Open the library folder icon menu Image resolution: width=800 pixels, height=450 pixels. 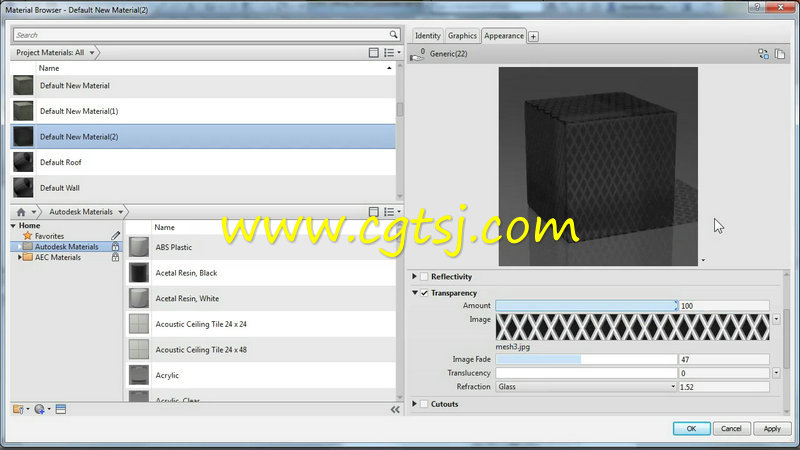(20, 409)
